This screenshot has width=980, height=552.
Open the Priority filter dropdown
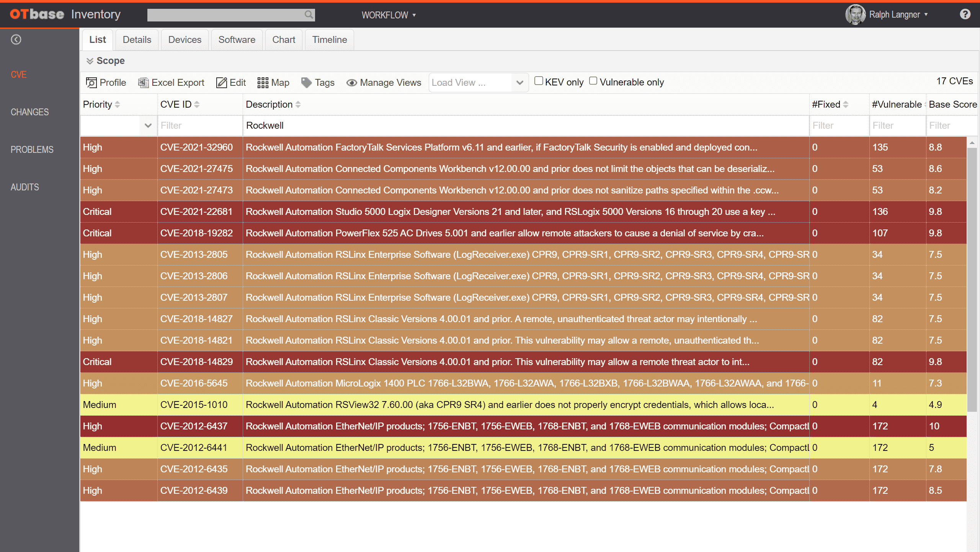[x=148, y=125]
